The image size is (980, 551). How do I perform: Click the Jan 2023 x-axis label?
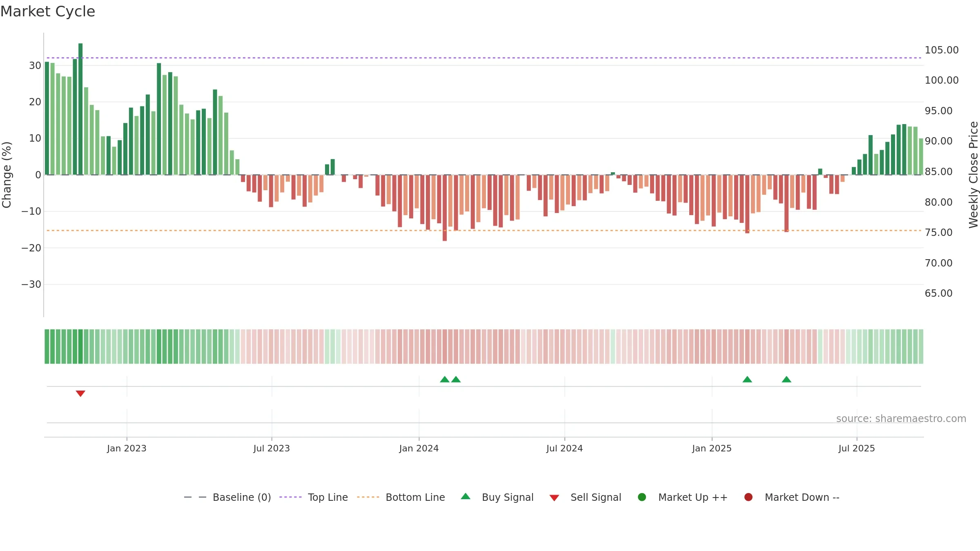coord(127,448)
